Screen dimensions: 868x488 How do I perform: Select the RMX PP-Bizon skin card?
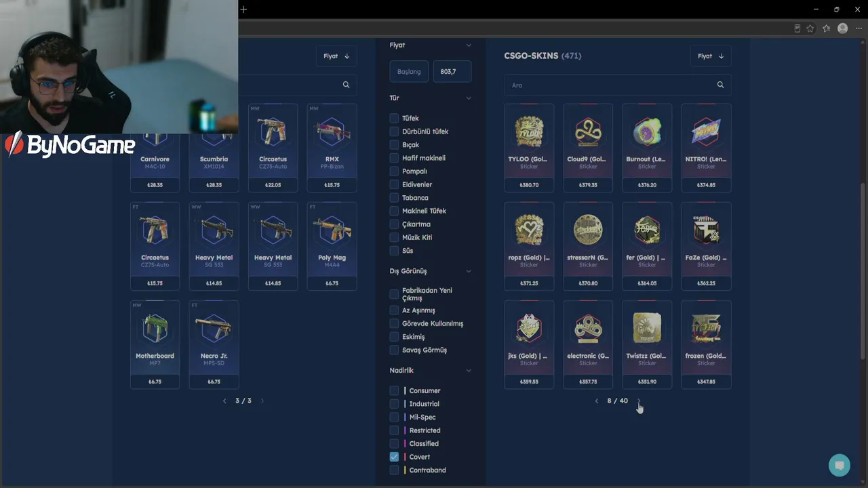click(332, 148)
